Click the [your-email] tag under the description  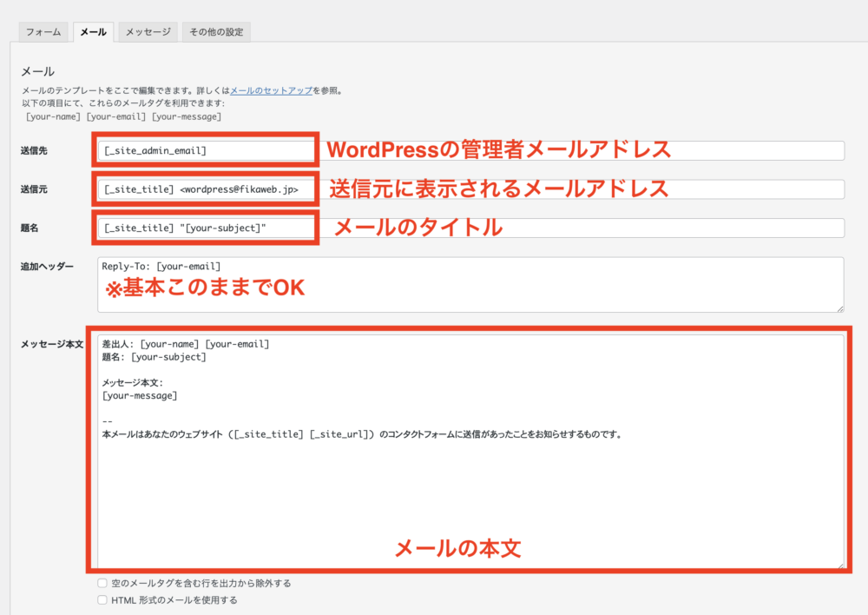[116, 117]
